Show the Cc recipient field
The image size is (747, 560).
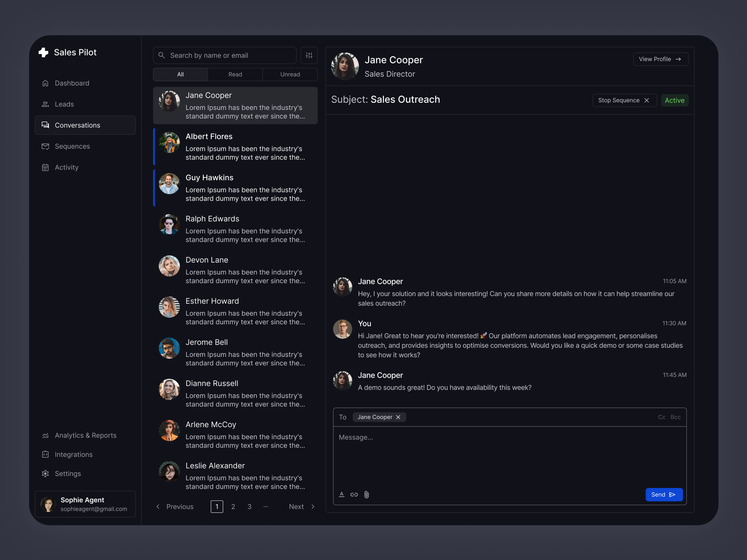tap(662, 417)
